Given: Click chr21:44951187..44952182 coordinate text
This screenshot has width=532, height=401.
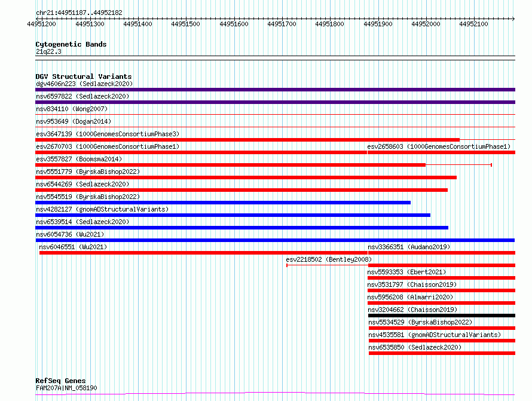Looking at the screenshot, I should [79, 13].
